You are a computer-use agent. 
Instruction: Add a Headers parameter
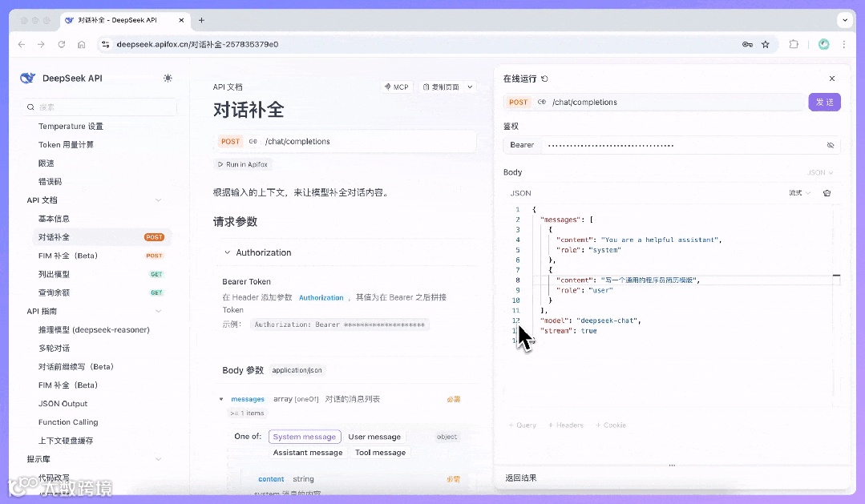point(566,425)
